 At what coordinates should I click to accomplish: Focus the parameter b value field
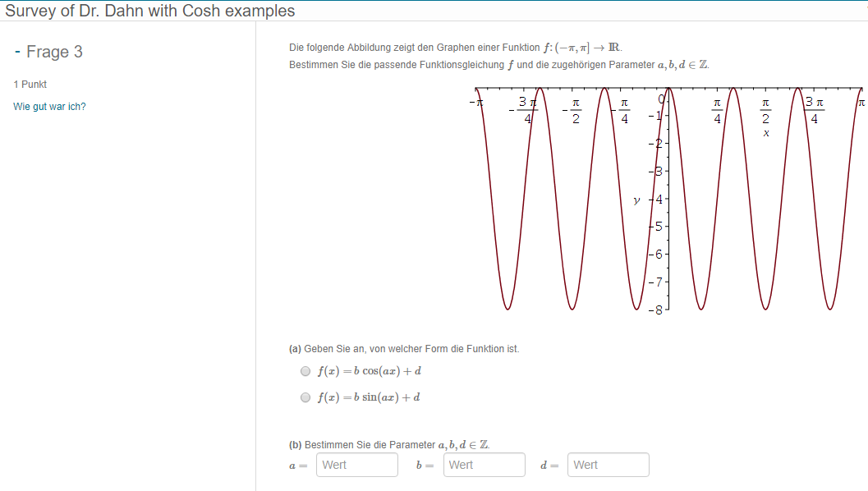pos(484,465)
